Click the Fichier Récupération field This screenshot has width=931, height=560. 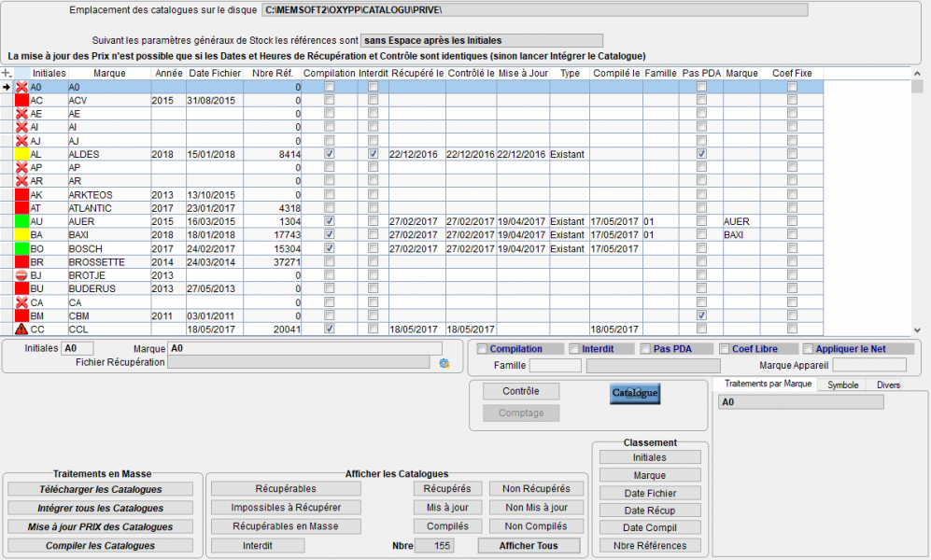299,362
